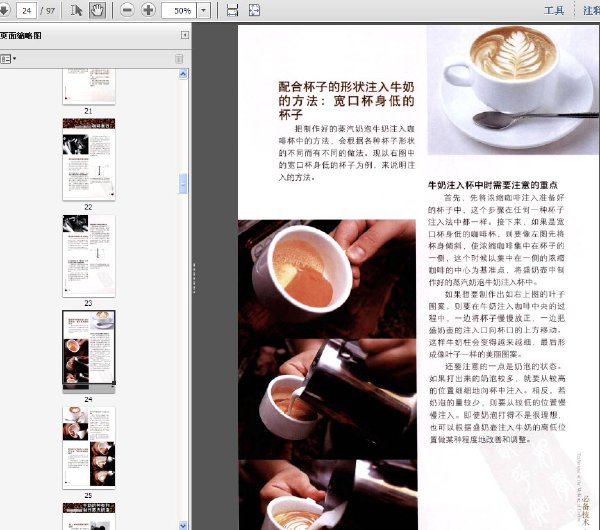This screenshot has height=530, width=600.
Task: Select page 25 thumbnail
Action: coord(89,447)
